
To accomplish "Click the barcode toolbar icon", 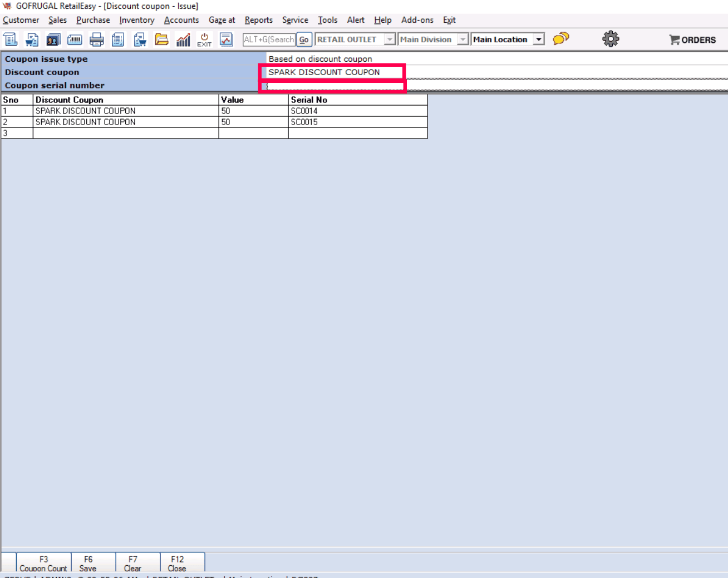I will click(75, 39).
